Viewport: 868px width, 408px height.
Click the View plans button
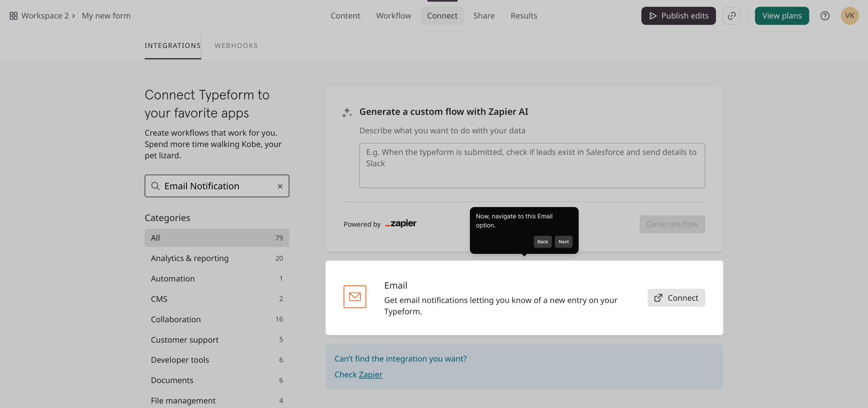coord(782,16)
